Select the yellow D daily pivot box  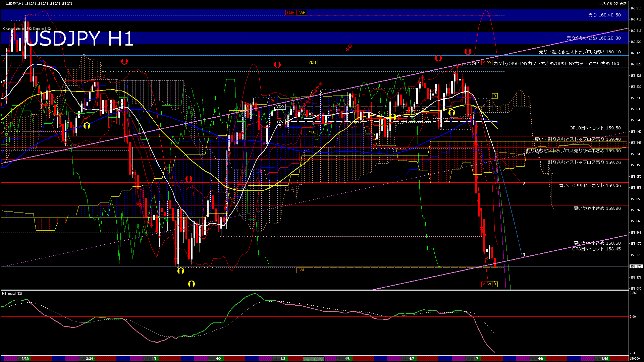pyautogui.click(x=494, y=96)
